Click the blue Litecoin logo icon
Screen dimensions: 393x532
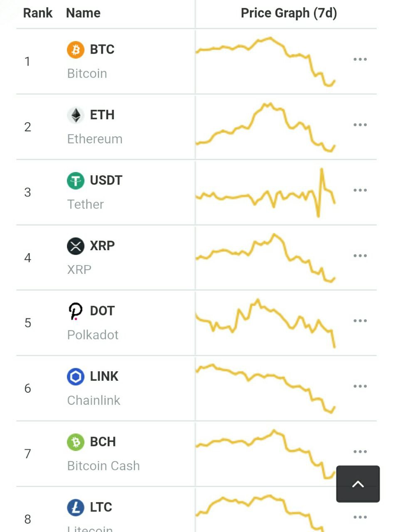click(76, 507)
